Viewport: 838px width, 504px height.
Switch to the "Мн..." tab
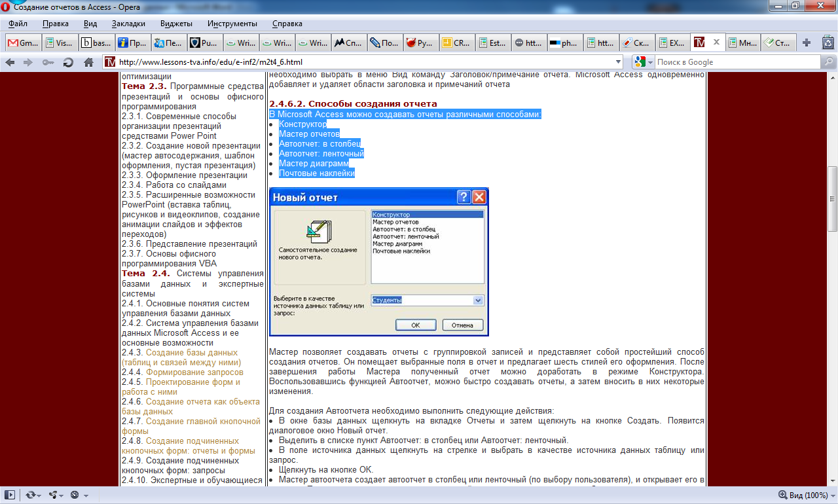coord(742,43)
